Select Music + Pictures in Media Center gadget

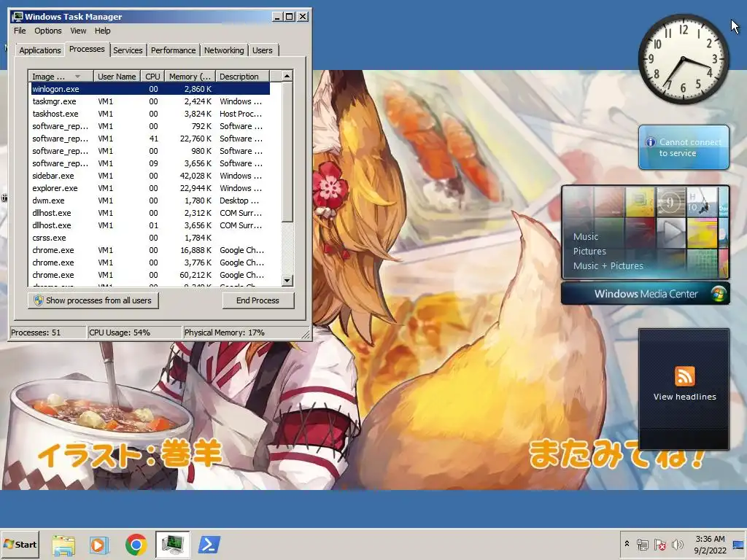(608, 266)
